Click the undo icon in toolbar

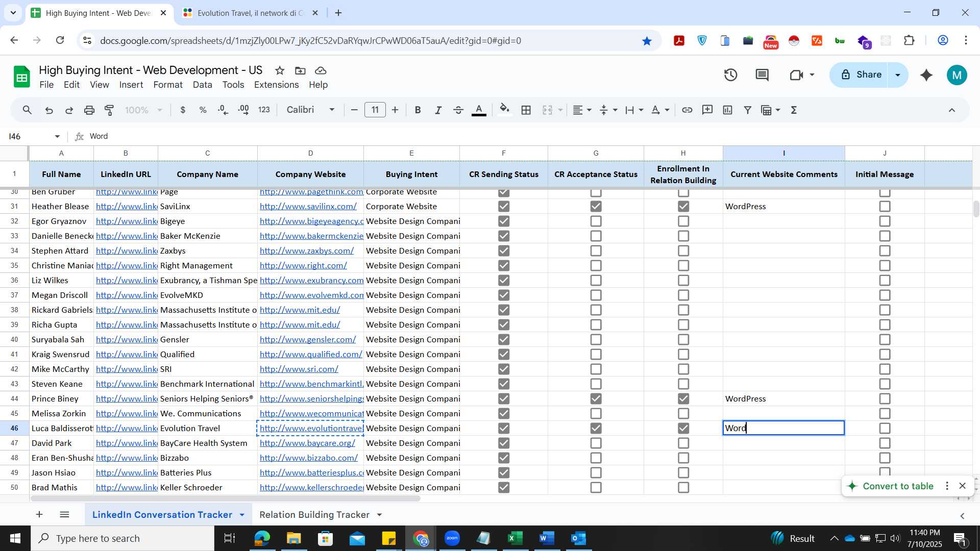pyautogui.click(x=49, y=110)
